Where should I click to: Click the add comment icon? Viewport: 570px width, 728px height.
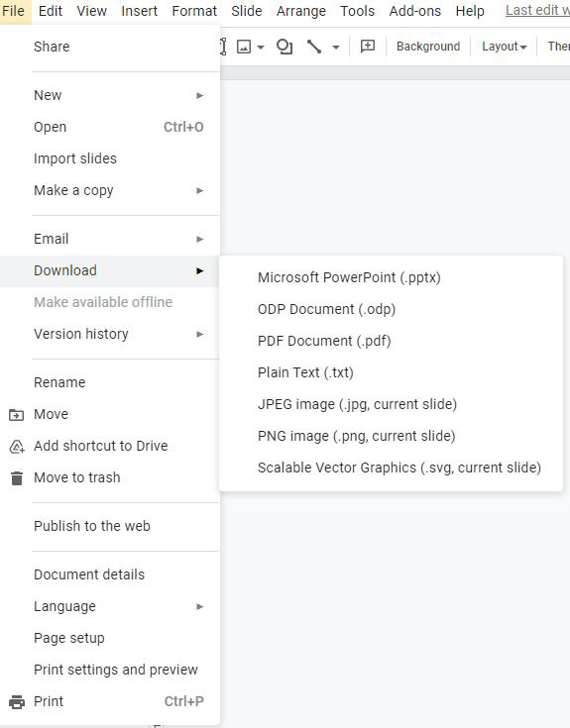[x=368, y=46]
